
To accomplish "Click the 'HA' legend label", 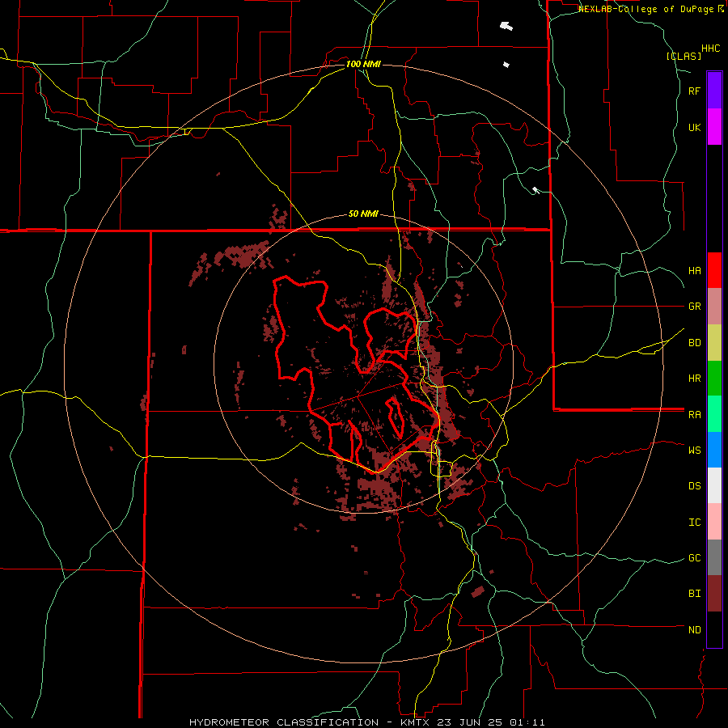I will click(694, 271).
